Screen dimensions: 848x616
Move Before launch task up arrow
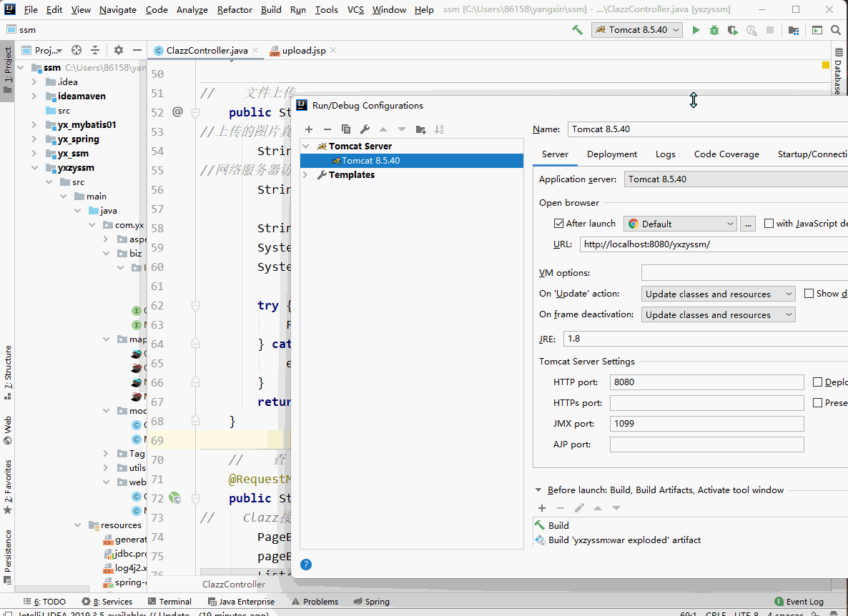598,508
